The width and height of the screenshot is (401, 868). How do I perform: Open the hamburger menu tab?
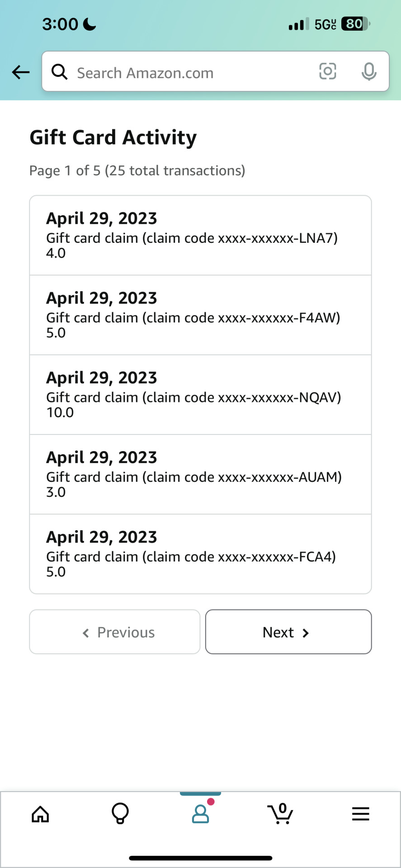(361, 814)
